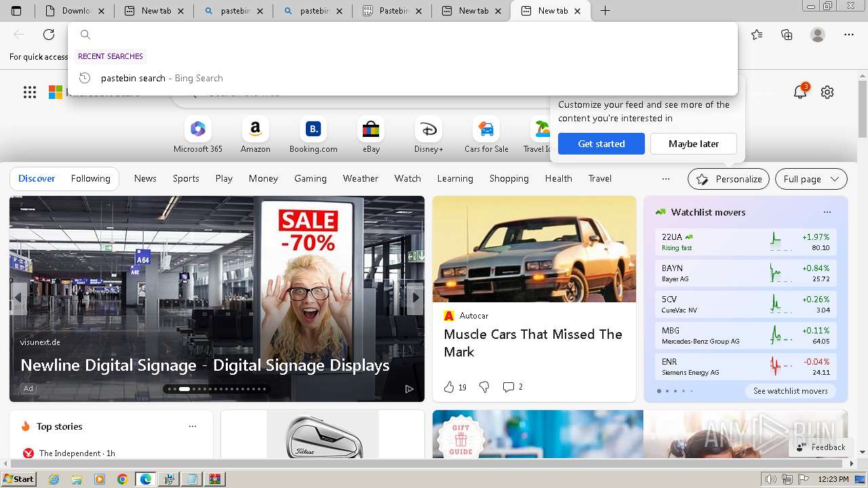Image resolution: width=868 pixels, height=488 pixels.
Task: Open Muscle Cars That Missed The Mark headline
Action: pos(533,343)
